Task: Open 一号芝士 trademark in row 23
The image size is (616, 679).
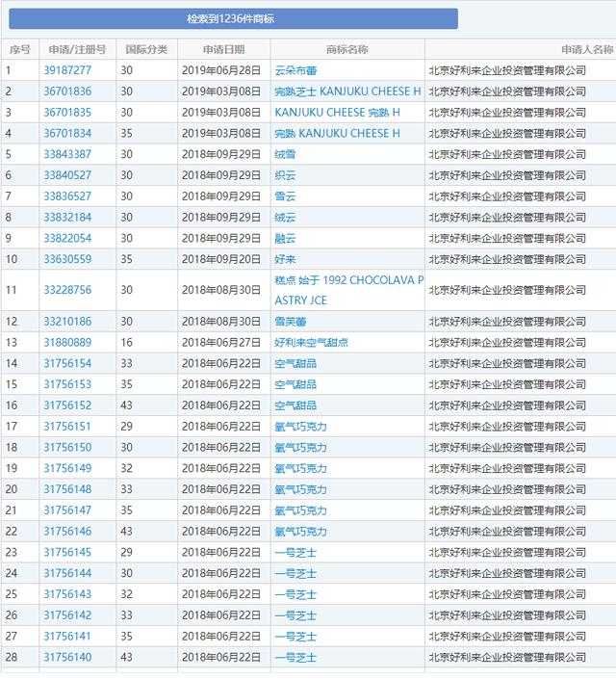Action: [295, 553]
